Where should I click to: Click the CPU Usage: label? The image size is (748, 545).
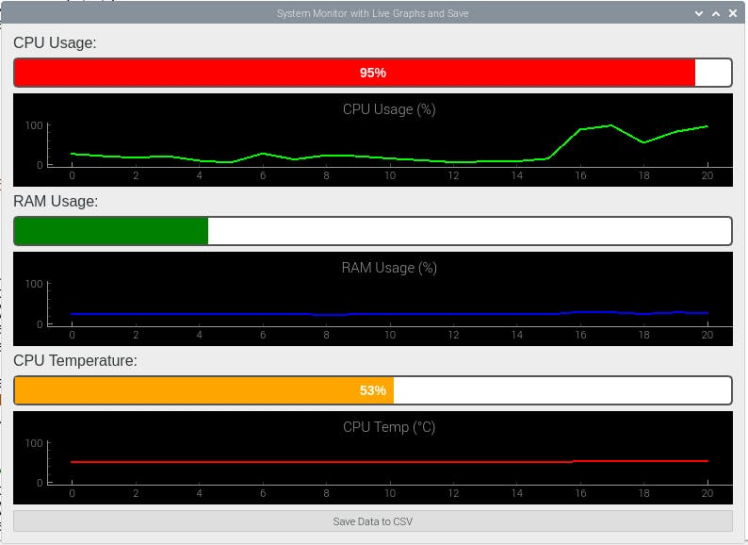pos(55,43)
